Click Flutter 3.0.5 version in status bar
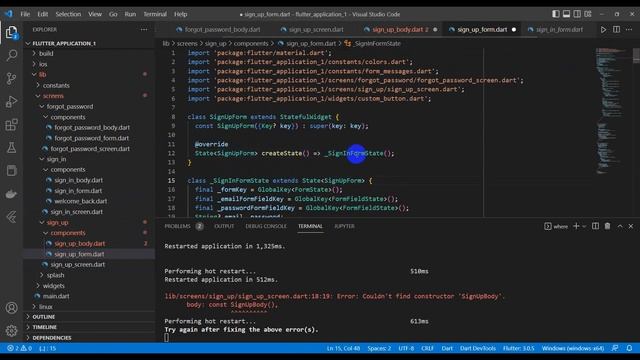This screenshot has height=360, width=640. pos(518,348)
